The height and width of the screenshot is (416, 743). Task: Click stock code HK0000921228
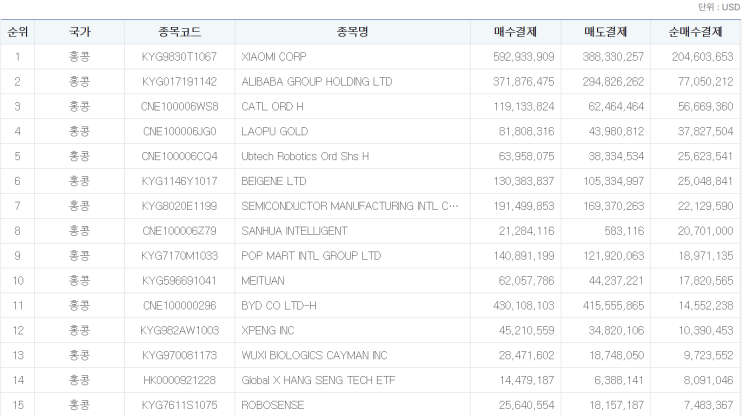(x=179, y=380)
